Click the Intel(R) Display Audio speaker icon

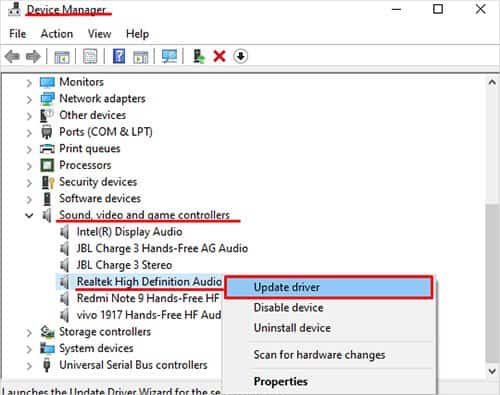click(65, 232)
